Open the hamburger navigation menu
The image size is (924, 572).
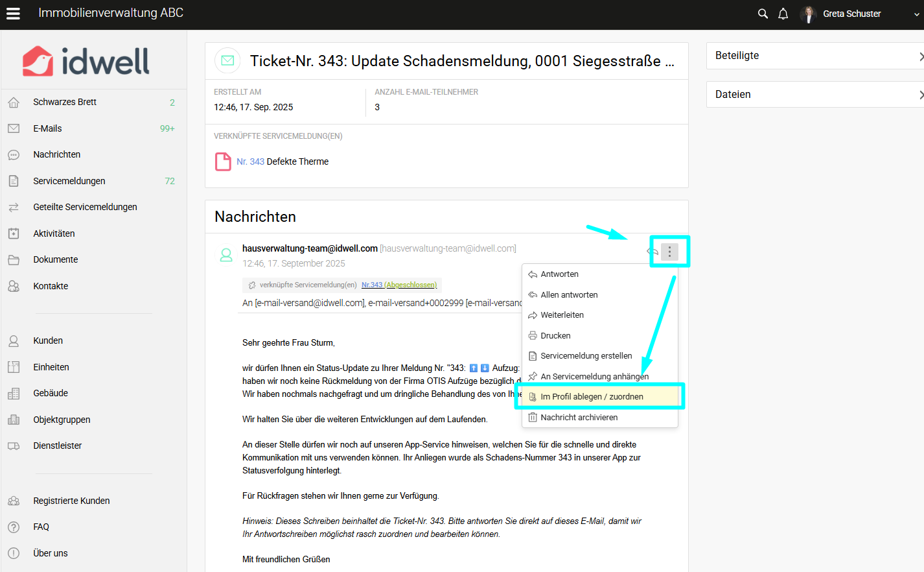tap(13, 14)
